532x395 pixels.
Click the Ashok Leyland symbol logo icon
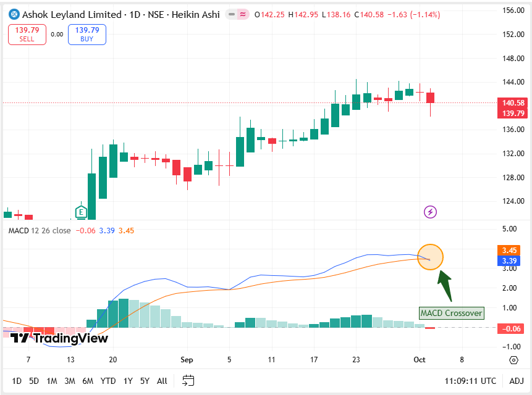click(x=12, y=14)
